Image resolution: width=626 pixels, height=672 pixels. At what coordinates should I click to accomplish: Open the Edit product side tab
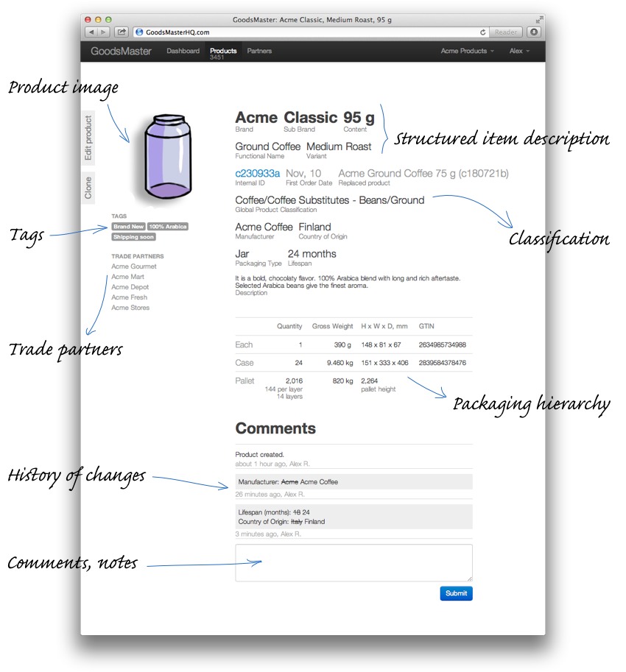[88, 138]
